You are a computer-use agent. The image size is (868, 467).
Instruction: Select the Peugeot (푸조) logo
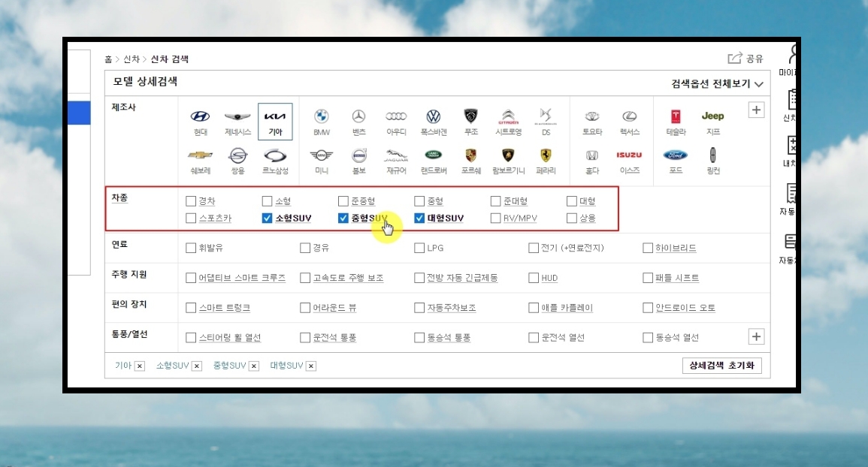[x=470, y=116]
